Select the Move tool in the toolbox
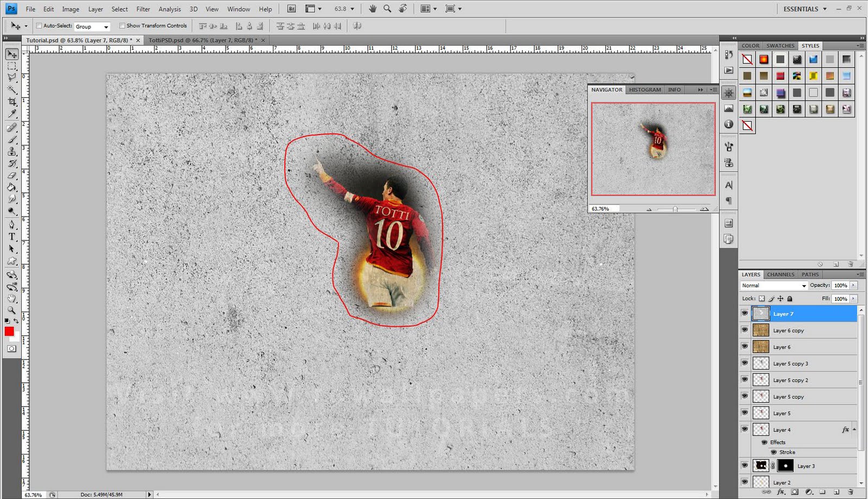Image resolution: width=868 pixels, height=499 pixels. (12, 54)
